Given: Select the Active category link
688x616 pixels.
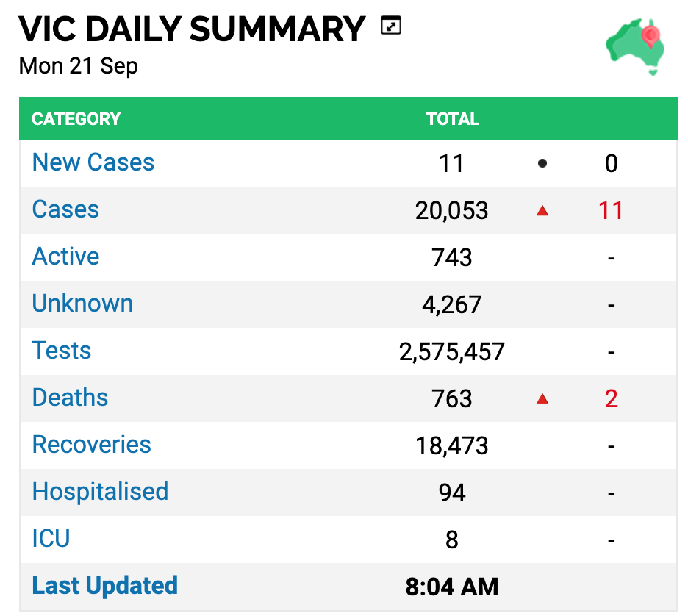Looking at the screenshot, I should point(66,257).
